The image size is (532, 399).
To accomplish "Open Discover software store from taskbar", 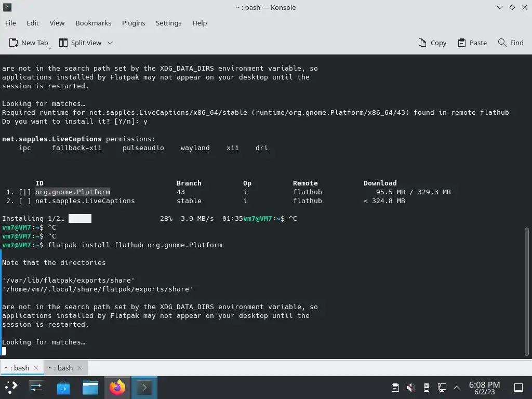I will (x=63, y=387).
